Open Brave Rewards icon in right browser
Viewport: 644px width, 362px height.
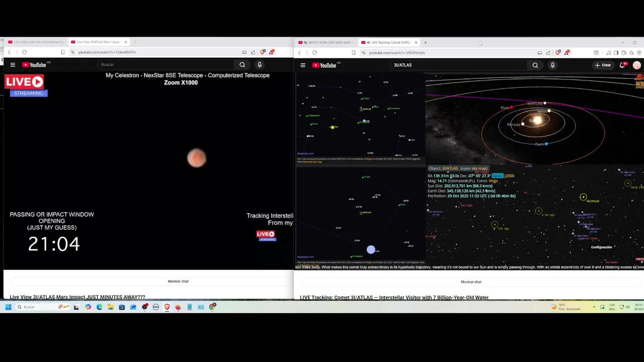pyautogui.click(x=567, y=52)
